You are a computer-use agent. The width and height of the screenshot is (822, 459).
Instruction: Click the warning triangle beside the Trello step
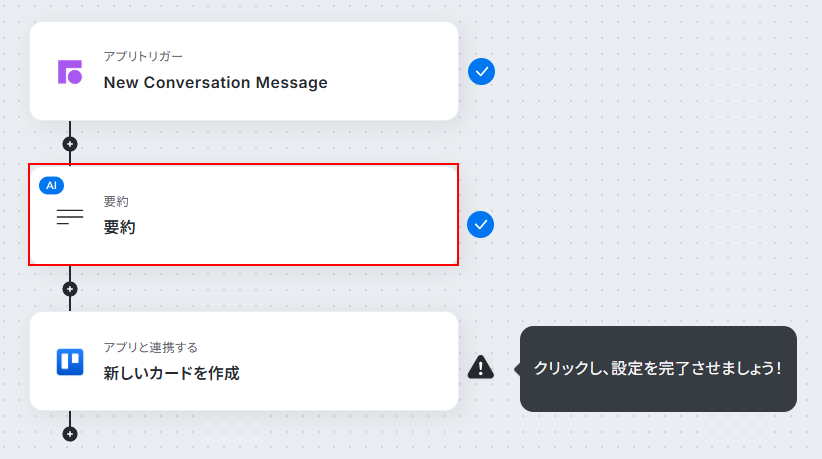pyautogui.click(x=480, y=367)
